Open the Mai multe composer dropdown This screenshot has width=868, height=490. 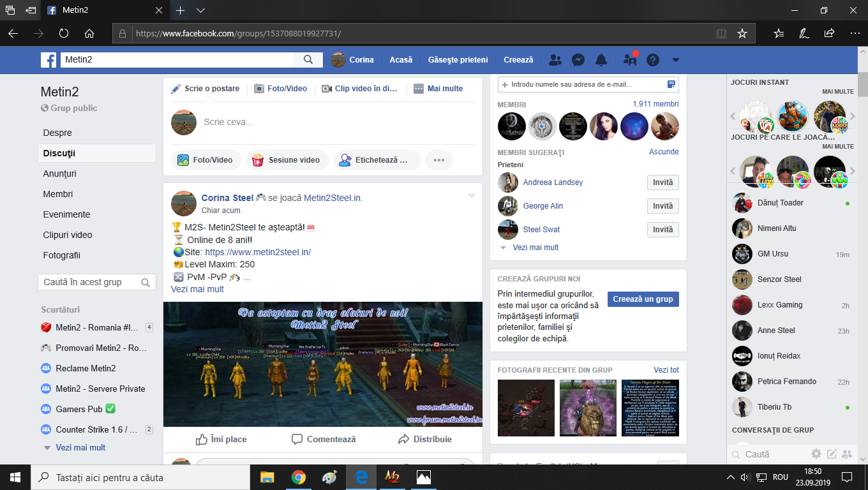[x=438, y=89]
